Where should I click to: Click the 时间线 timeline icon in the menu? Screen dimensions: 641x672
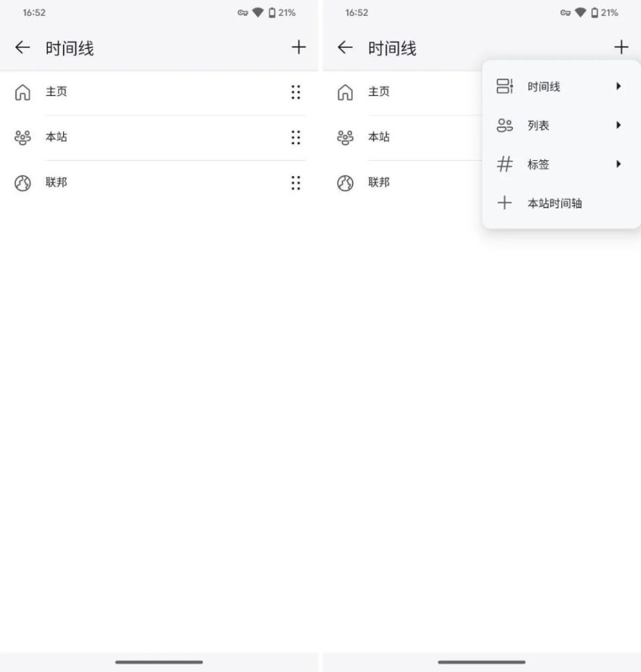(504, 86)
